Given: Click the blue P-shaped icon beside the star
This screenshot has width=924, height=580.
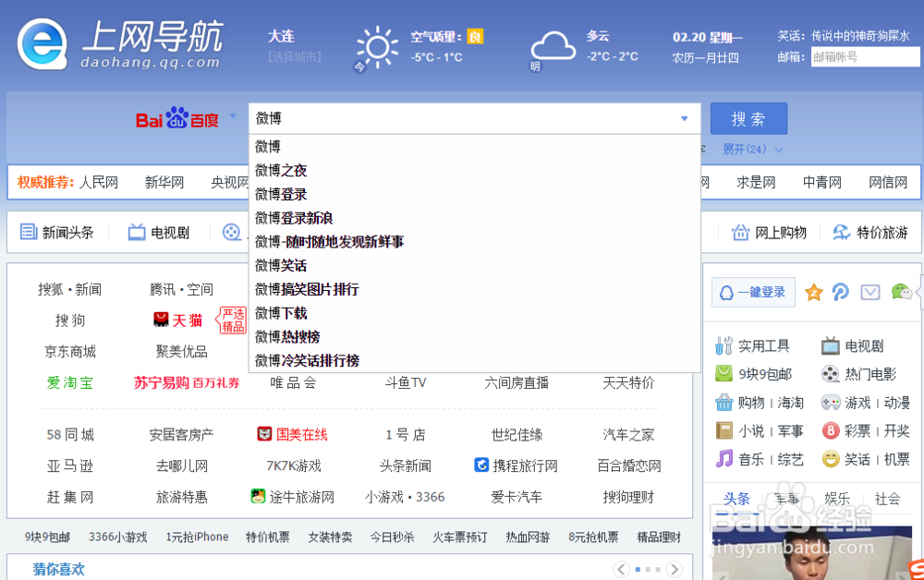Looking at the screenshot, I should tap(840, 292).
